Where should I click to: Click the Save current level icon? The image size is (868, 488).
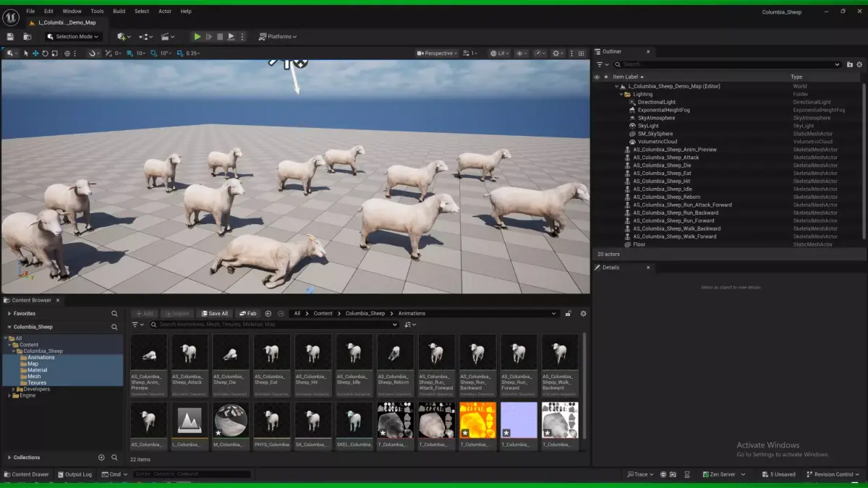[x=10, y=37]
